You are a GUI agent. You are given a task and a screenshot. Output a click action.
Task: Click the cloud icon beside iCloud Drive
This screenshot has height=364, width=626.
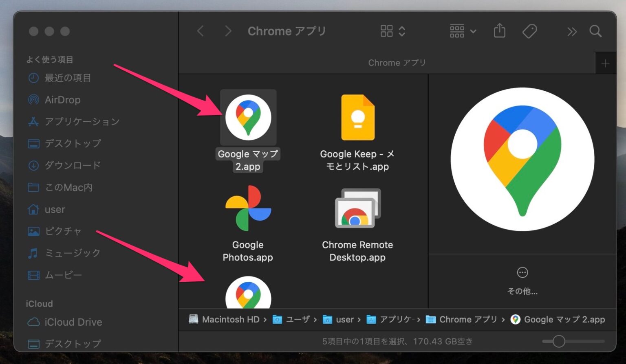point(33,322)
